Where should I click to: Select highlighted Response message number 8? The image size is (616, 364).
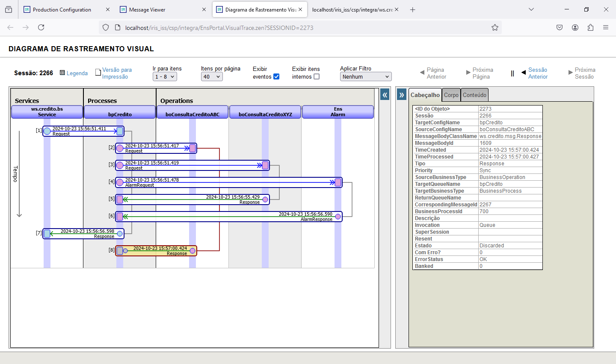[x=156, y=251]
